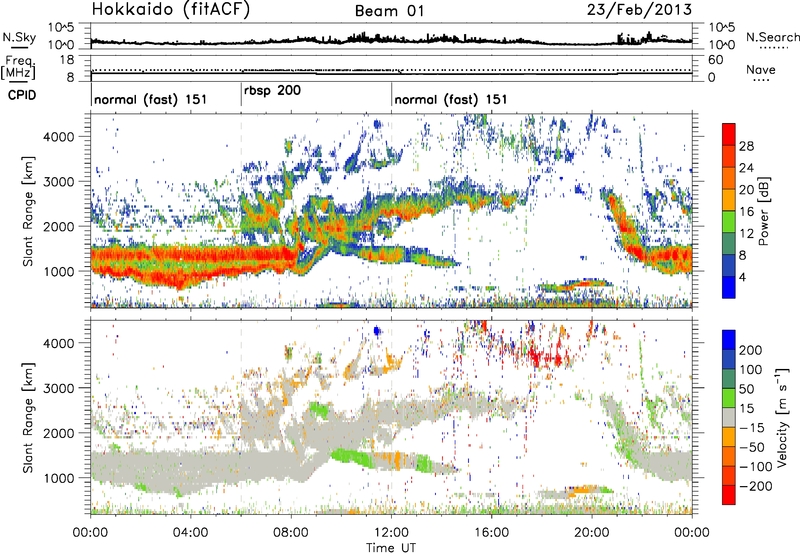
Task: Click the red top segment of Power colorbar
Action: pos(729,134)
